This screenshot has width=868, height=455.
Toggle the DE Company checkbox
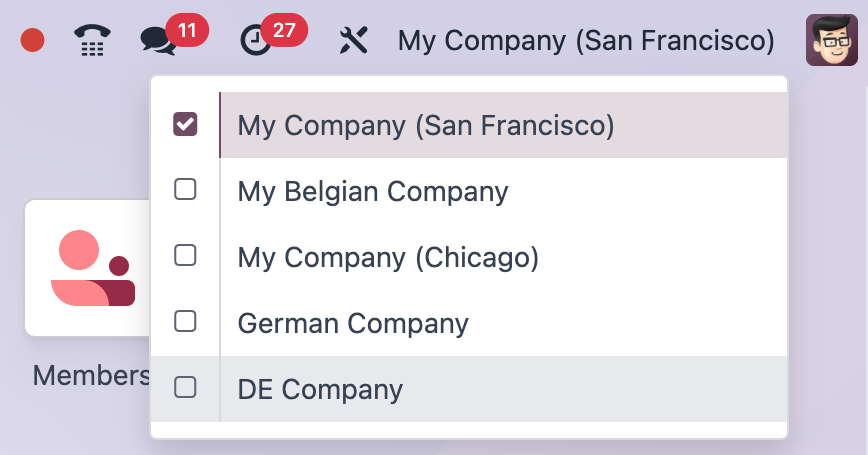[185, 387]
